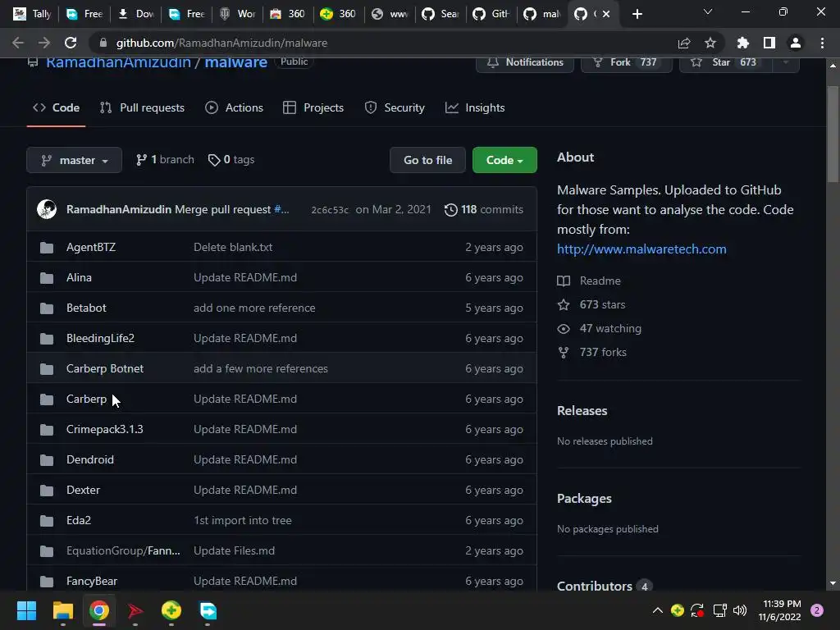Click Go to file button
This screenshot has width=840, height=630.
point(427,160)
